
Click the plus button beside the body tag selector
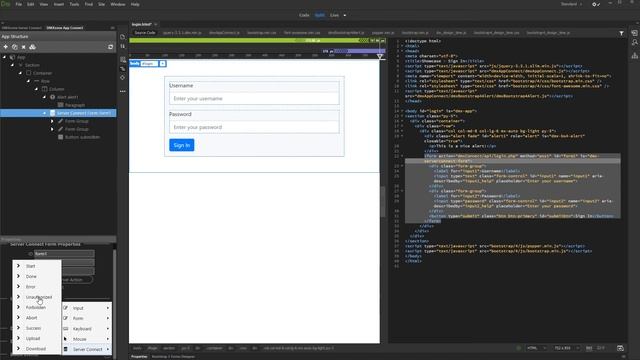coord(162,64)
